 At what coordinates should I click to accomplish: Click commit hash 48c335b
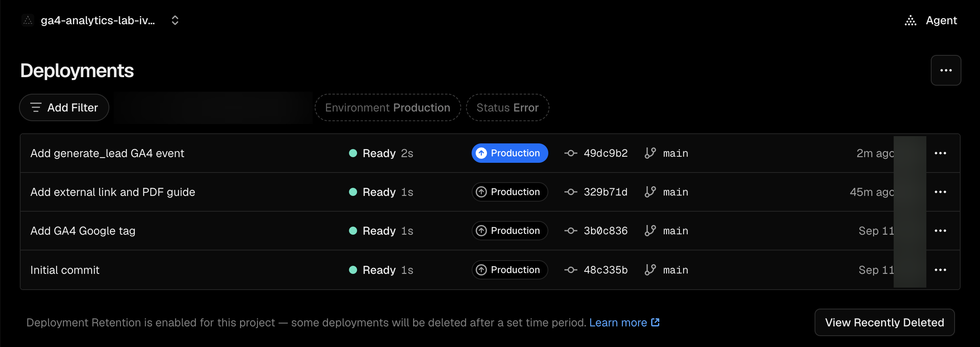606,270
